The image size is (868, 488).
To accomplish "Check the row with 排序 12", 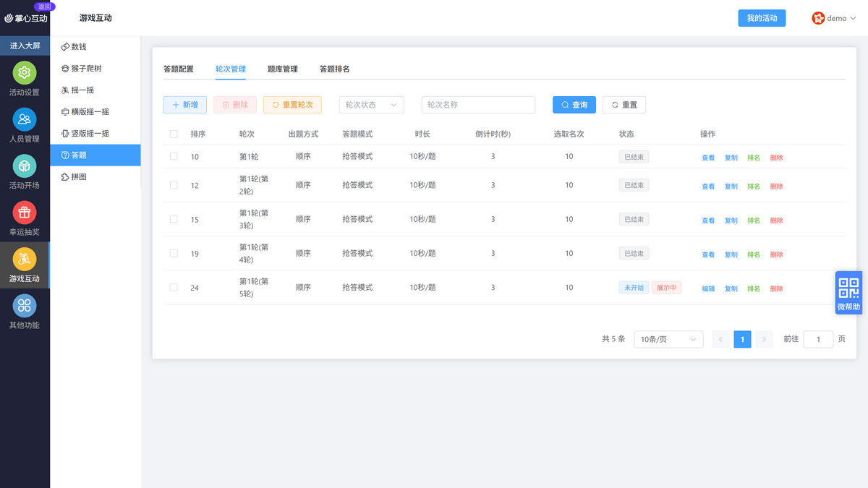I will tap(174, 185).
